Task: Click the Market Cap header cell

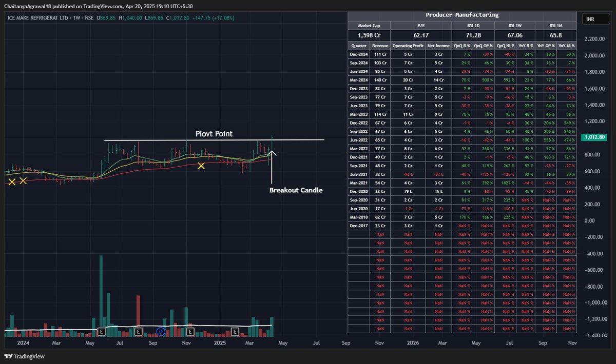Action: click(369, 26)
